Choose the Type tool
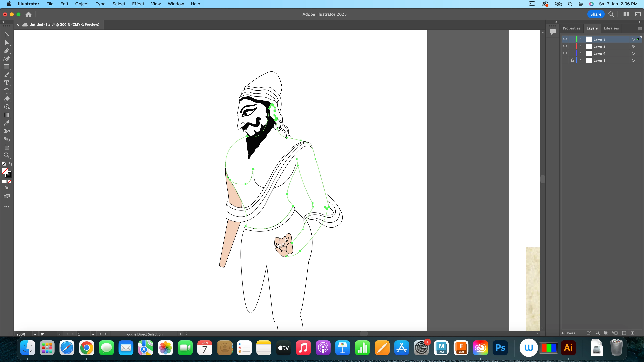644x362 pixels. [7, 83]
